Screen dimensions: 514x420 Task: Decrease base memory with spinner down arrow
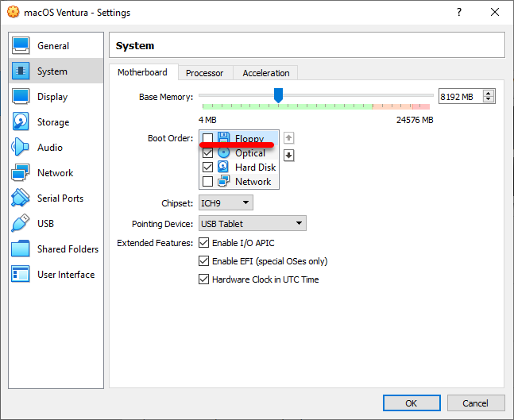click(x=489, y=99)
